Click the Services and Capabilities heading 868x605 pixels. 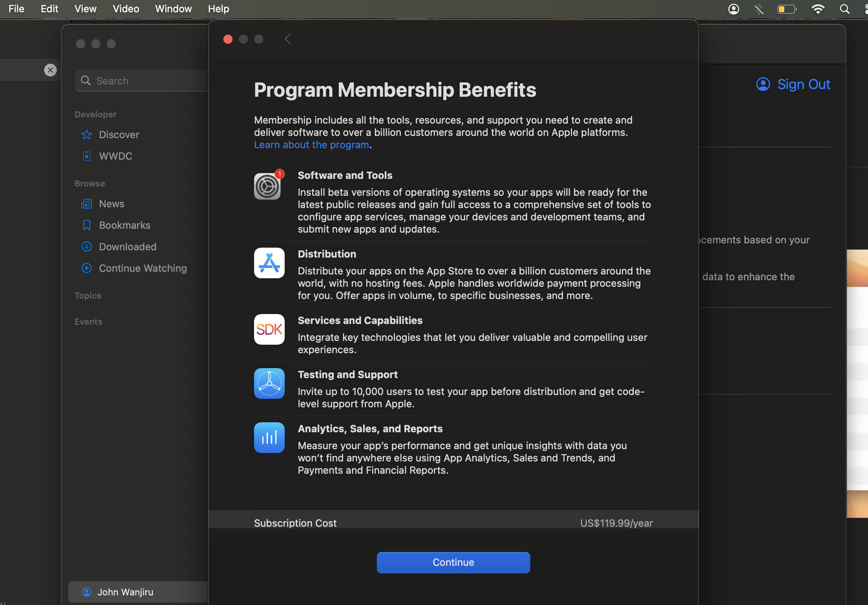click(x=360, y=321)
